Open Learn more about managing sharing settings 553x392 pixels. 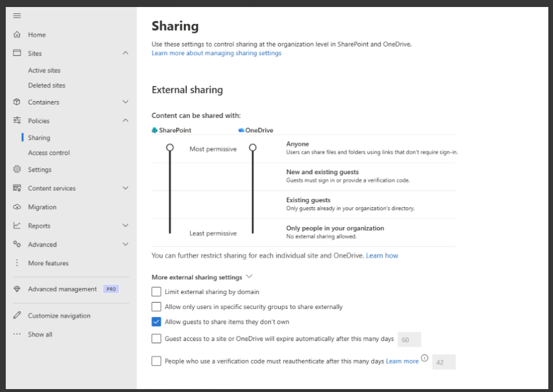click(x=217, y=53)
